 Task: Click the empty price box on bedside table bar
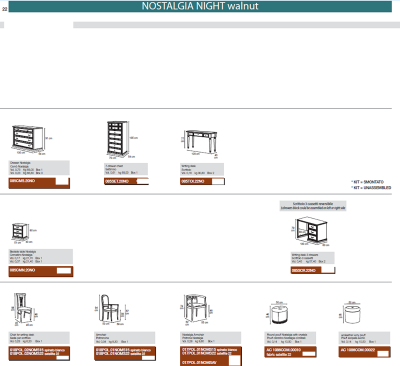tap(64, 271)
